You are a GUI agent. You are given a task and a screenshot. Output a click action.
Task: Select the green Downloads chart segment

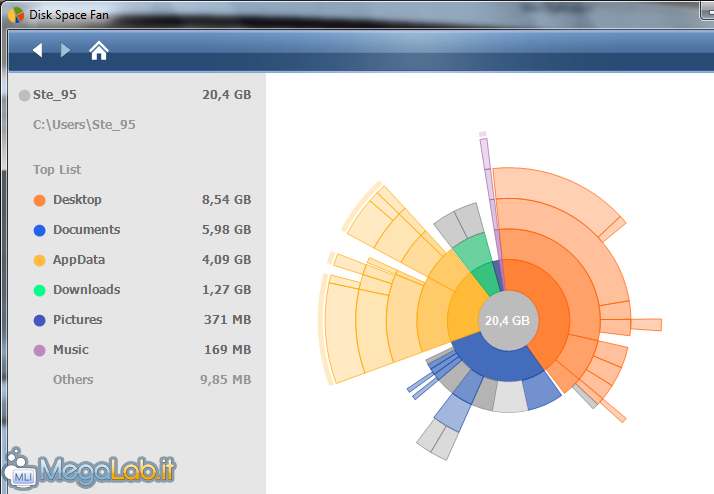point(486,280)
